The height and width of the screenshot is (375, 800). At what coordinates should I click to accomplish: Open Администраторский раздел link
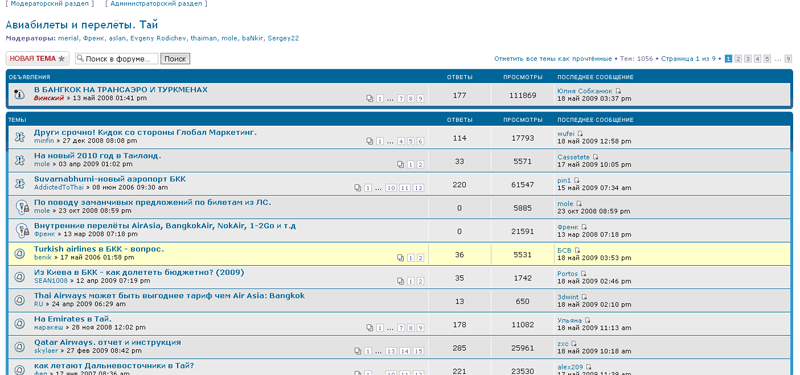[x=157, y=4]
